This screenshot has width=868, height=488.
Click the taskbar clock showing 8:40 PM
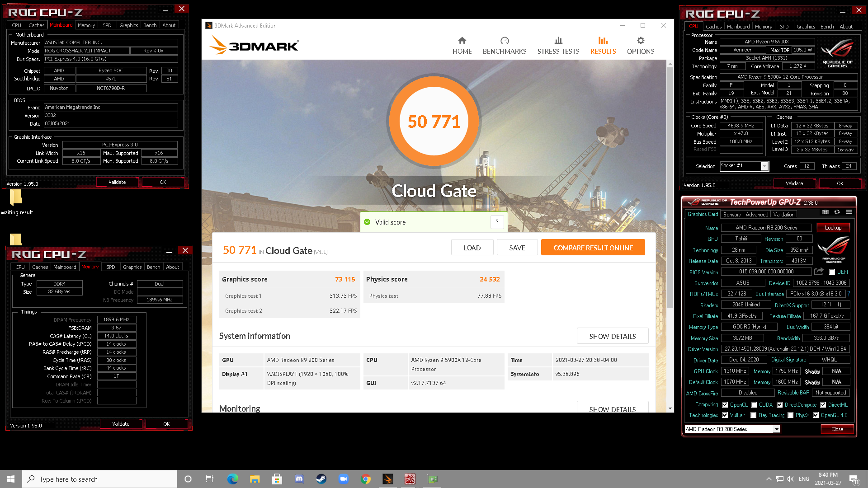click(828, 479)
